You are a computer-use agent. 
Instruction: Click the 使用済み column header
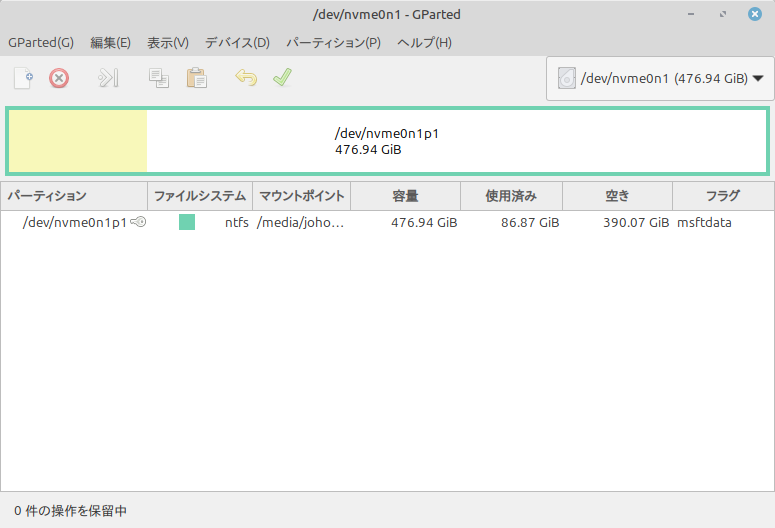click(510, 196)
